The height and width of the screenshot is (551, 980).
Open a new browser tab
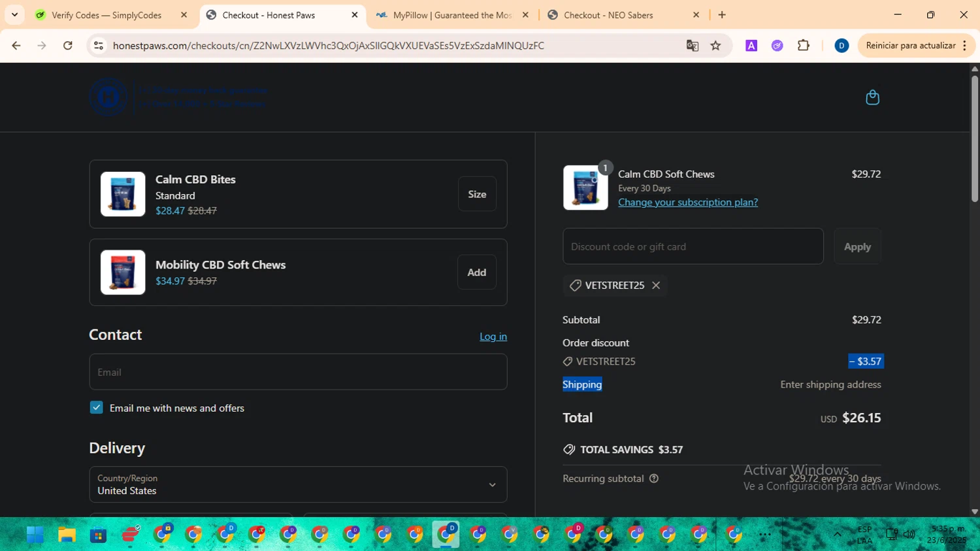pos(722,15)
